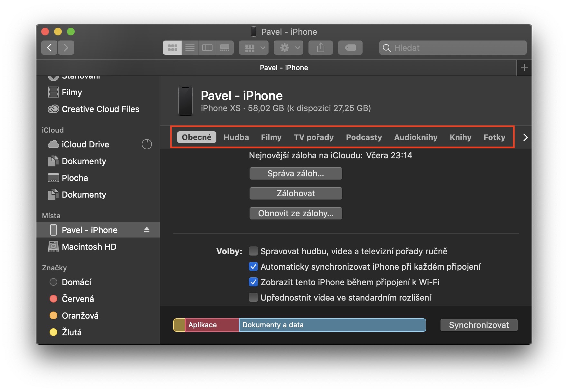
Task: Select the Červená red tag
Action: click(x=98, y=299)
